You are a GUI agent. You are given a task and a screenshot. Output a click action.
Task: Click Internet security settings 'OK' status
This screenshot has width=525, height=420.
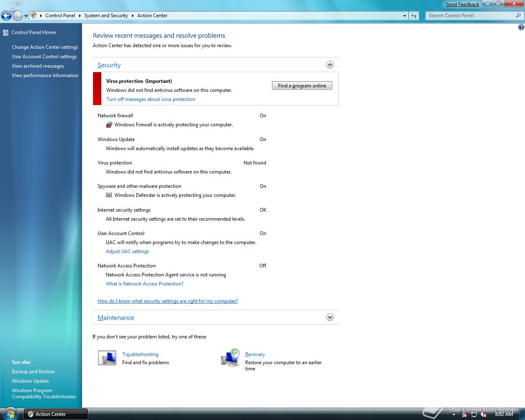coord(263,210)
